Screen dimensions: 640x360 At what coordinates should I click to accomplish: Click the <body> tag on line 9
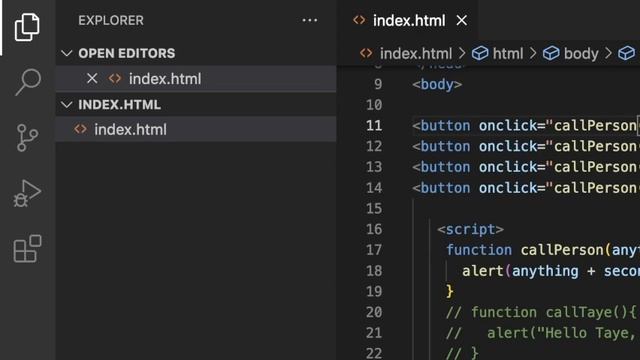pyautogui.click(x=437, y=84)
